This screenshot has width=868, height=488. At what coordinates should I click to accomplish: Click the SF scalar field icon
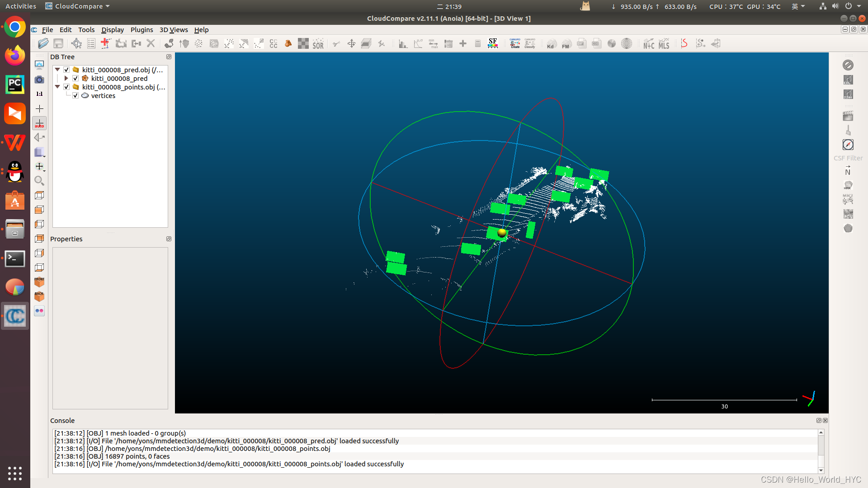coord(493,43)
